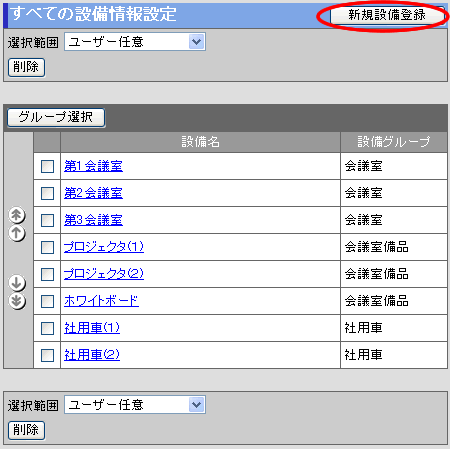Open the bottom 選択範囲 dropdown

tap(135, 405)
